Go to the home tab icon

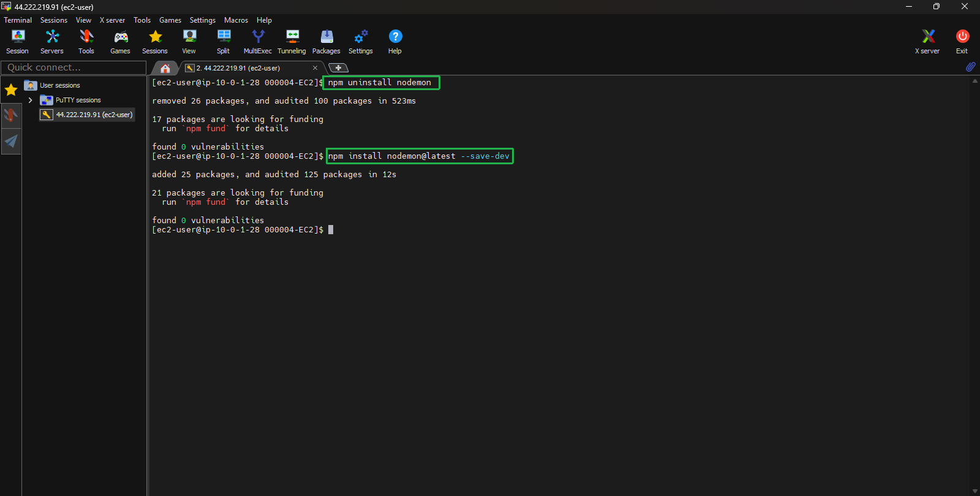pos(165,68)
